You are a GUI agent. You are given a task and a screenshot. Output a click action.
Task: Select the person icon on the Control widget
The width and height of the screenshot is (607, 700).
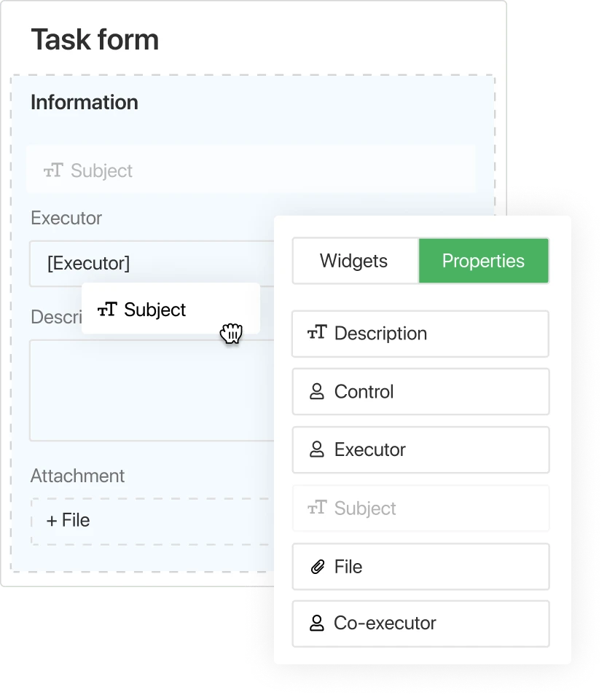[x=316, y=391]
